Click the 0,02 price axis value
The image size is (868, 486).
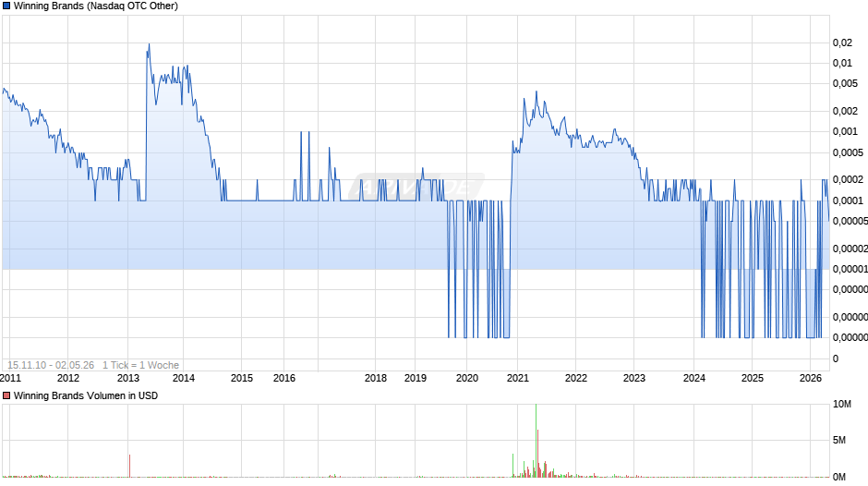click(x=842, y=43)
